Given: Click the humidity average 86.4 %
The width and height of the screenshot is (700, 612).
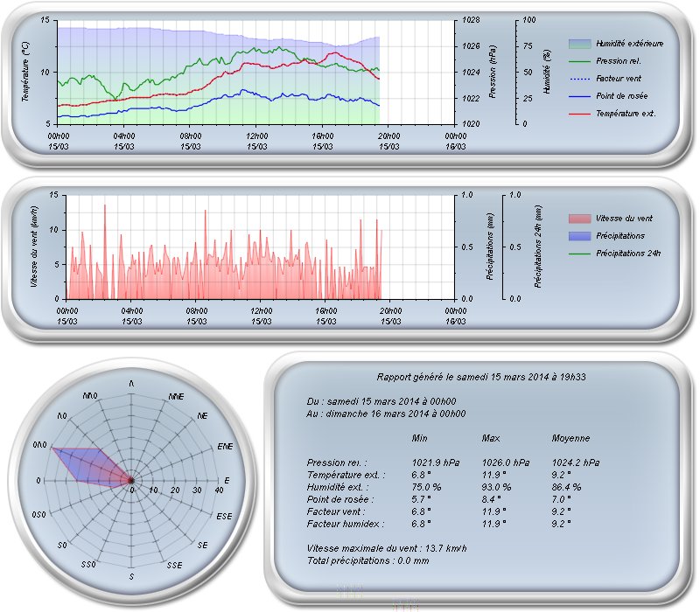Looking at the screenshot, I should click(x=566, y=488).
